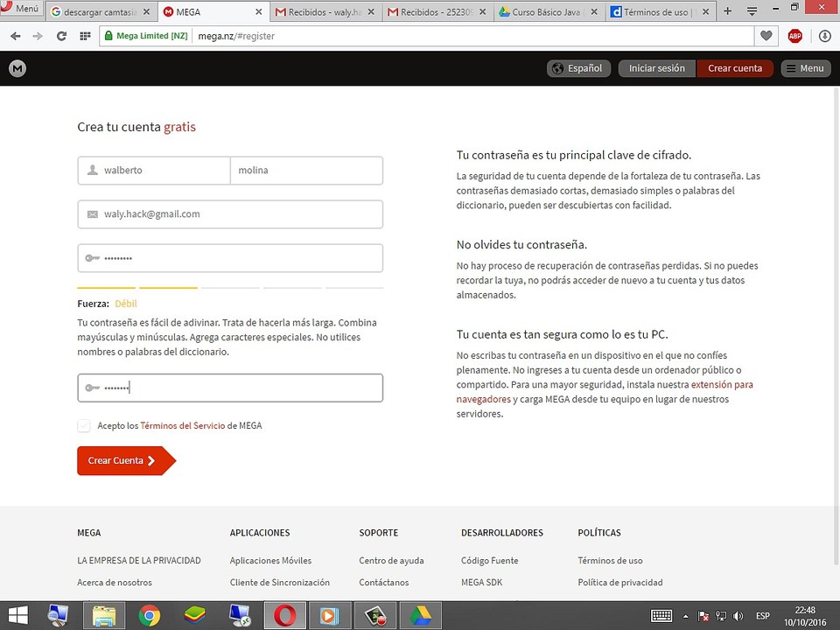The height and width of the screenshot is (630, 840).
Task: Click the ESP language indicator in tray
Action: click(763, 616)
